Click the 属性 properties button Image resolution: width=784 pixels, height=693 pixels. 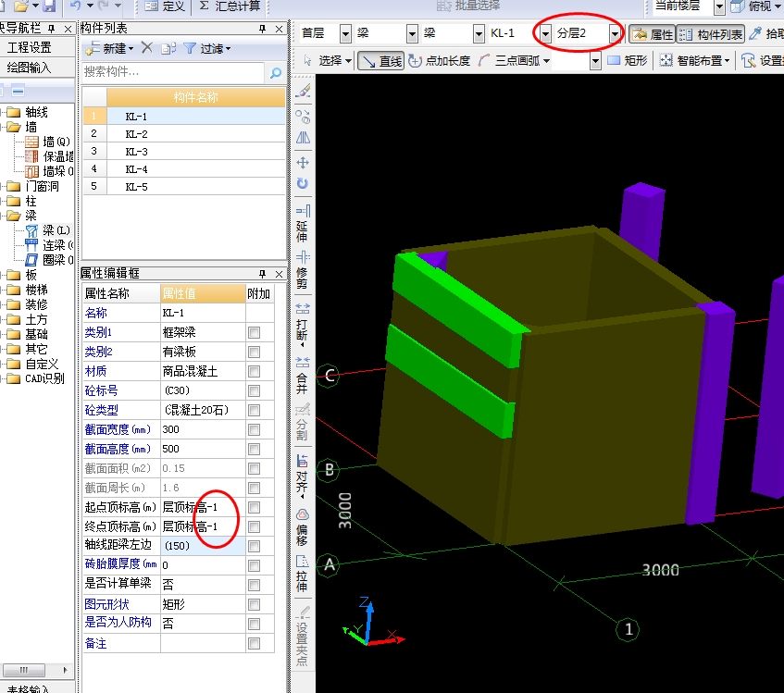click(x=653, y=34)
